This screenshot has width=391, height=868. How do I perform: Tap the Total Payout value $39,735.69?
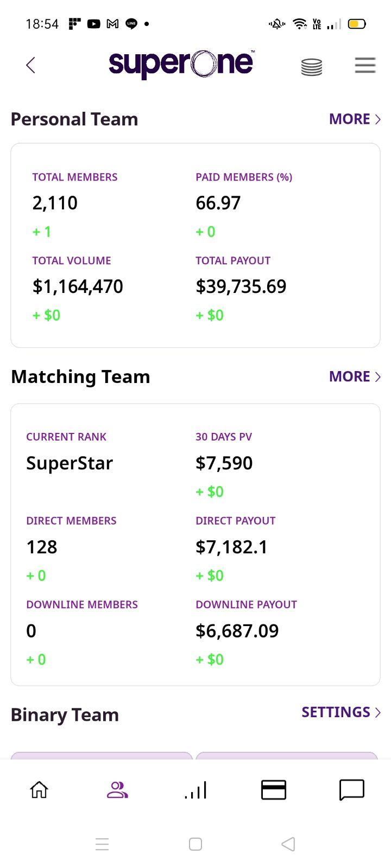[x=241, y=286]
